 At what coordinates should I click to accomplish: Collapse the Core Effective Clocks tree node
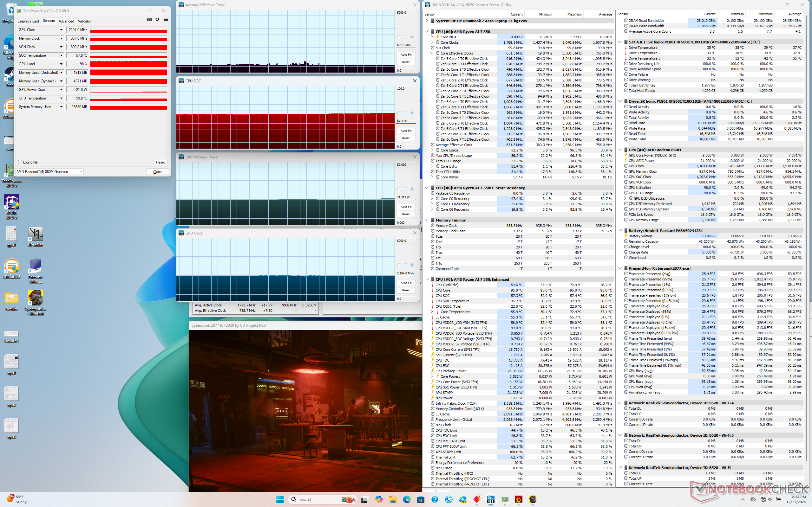click(x=431, y=53)
